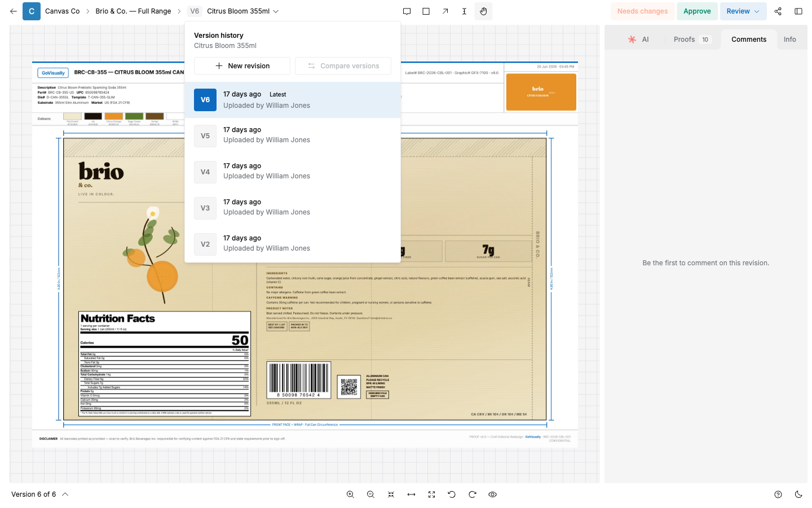The width and height of the screenshot is (812, 508).
Task: Click the New revision button
Action: coord(242,66)
